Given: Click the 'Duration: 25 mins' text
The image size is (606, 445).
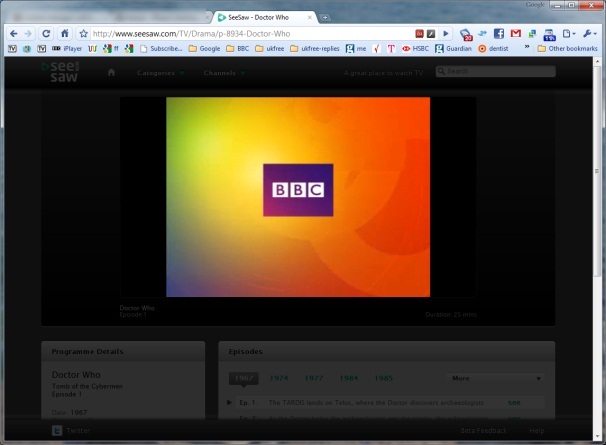Looking at the screenshot, I should (x=451, y=315).
